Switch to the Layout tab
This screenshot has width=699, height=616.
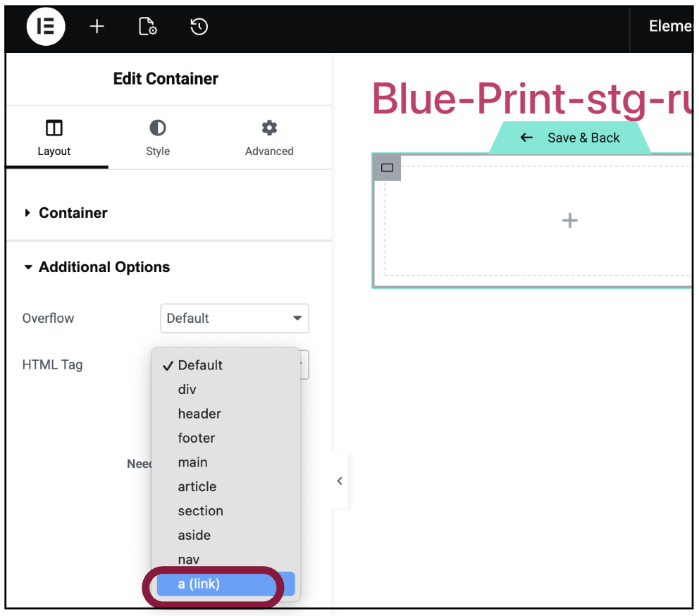pyautogui.click(x=54, y=138)
